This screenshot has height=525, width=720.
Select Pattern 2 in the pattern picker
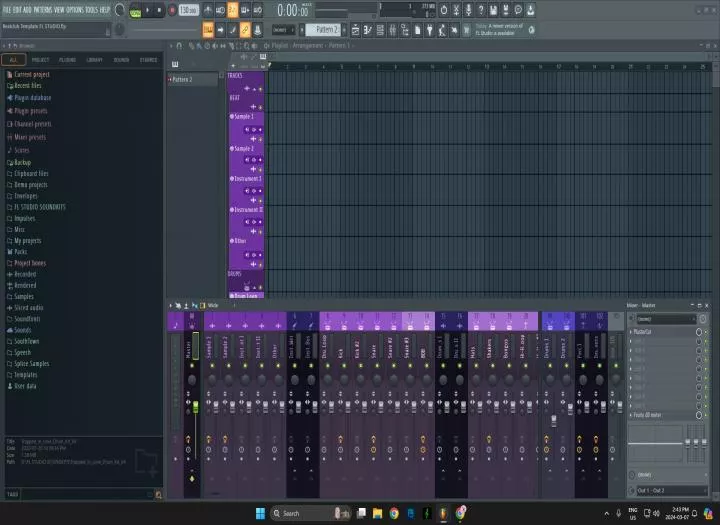pos(193,79)
